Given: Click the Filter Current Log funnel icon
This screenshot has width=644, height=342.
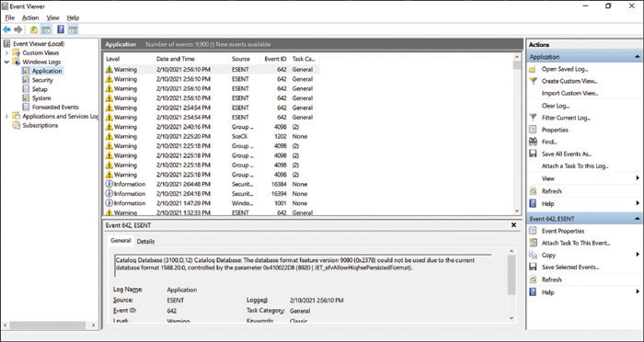Looking at the screenshot, I should [533, 118].
